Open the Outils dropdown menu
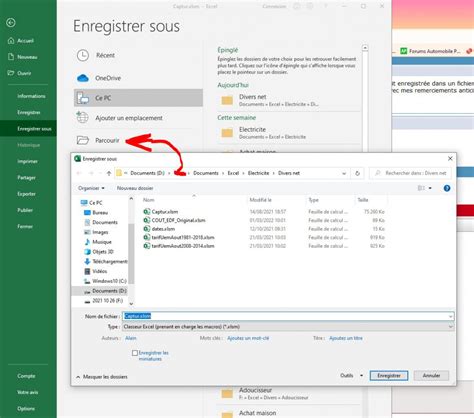Screen dimensions: 474x418 (351, 376)
